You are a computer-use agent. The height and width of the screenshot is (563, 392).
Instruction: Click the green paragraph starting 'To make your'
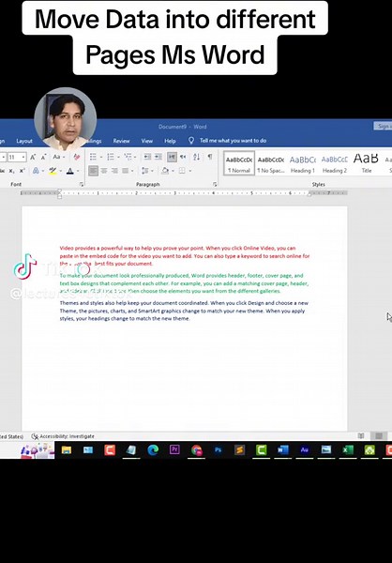(184, 283)
